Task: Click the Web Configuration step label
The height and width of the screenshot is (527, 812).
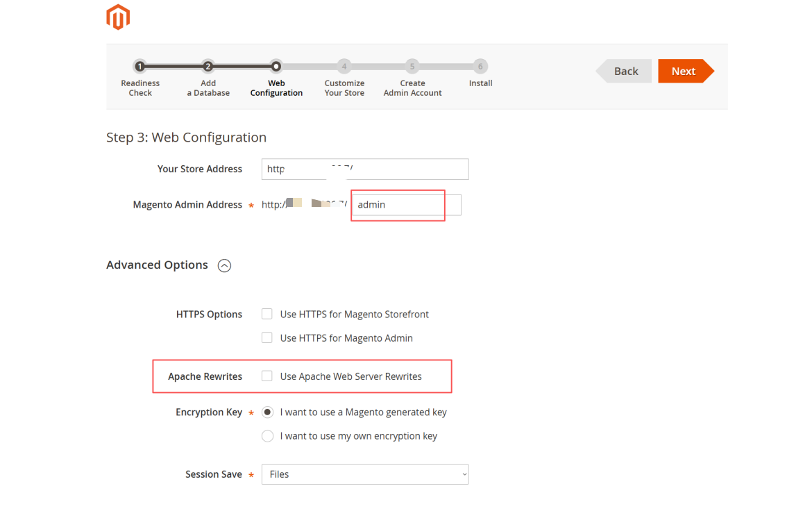Action: coord(276,88)
